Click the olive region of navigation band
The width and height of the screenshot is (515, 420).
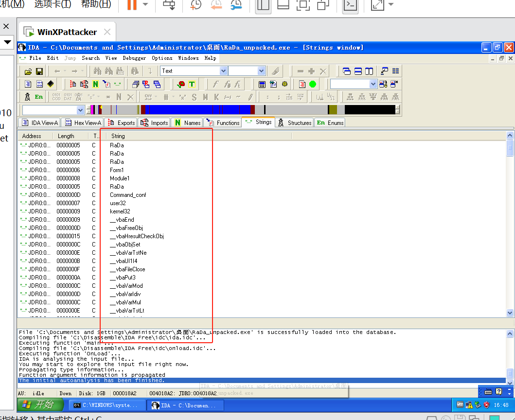coord(333,110)
